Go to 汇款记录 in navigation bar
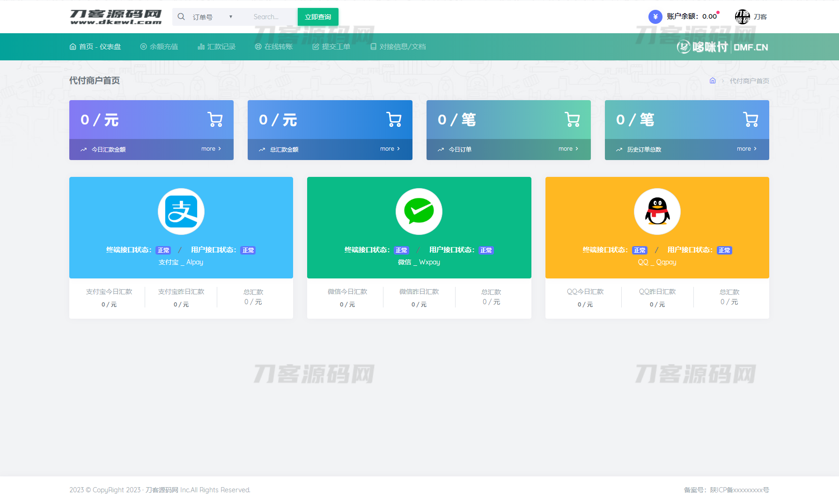The width and height of the screenshot is (839, 504). click(217, 47)
